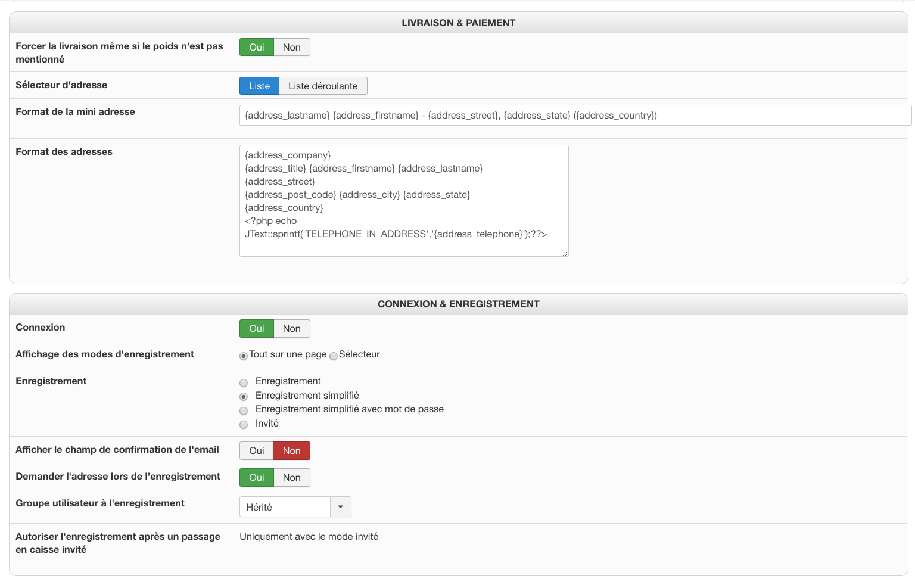Set force delivery without weight to Non

[x=291, y=48]
